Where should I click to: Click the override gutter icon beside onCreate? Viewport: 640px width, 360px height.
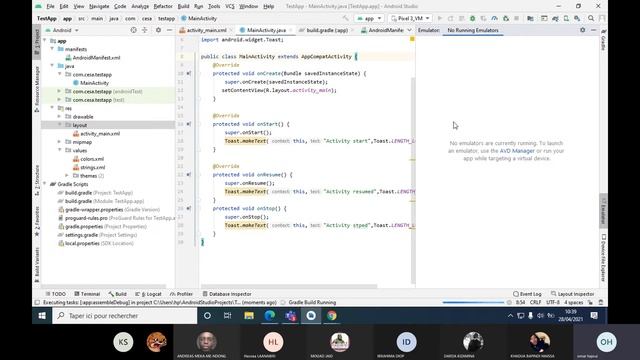189,73
